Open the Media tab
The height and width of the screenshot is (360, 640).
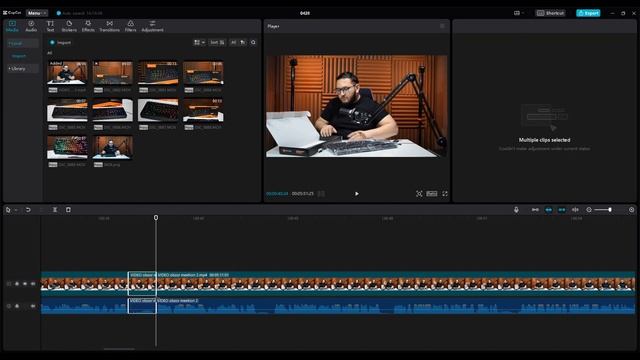pyautogui.click(x=12, y=26)
